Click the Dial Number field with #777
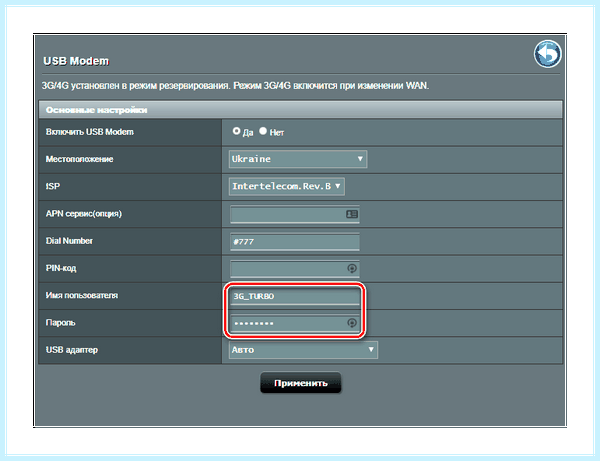The width and height of the screenshot is (600, 461). (295, 241)
